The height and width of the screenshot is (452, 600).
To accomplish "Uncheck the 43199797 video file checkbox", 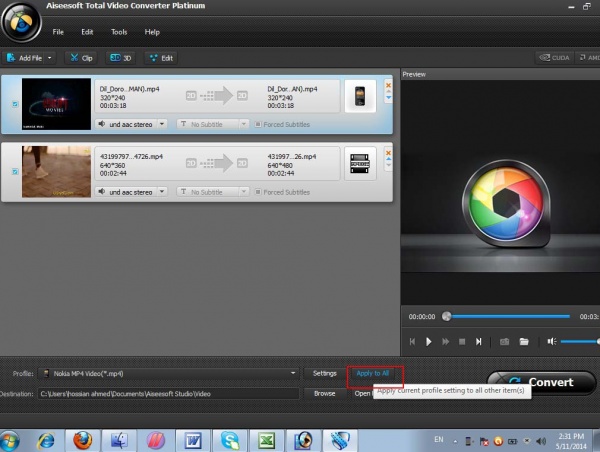I will (x=13, y=172).
